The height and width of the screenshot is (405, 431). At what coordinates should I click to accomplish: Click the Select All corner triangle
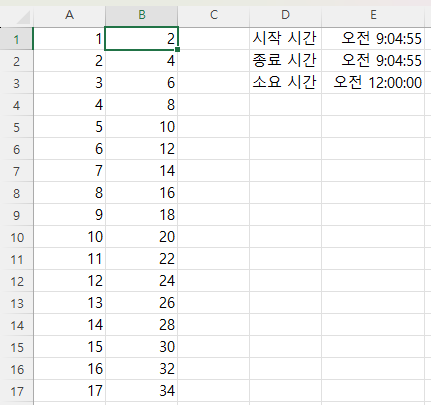(x=23, y=18)
